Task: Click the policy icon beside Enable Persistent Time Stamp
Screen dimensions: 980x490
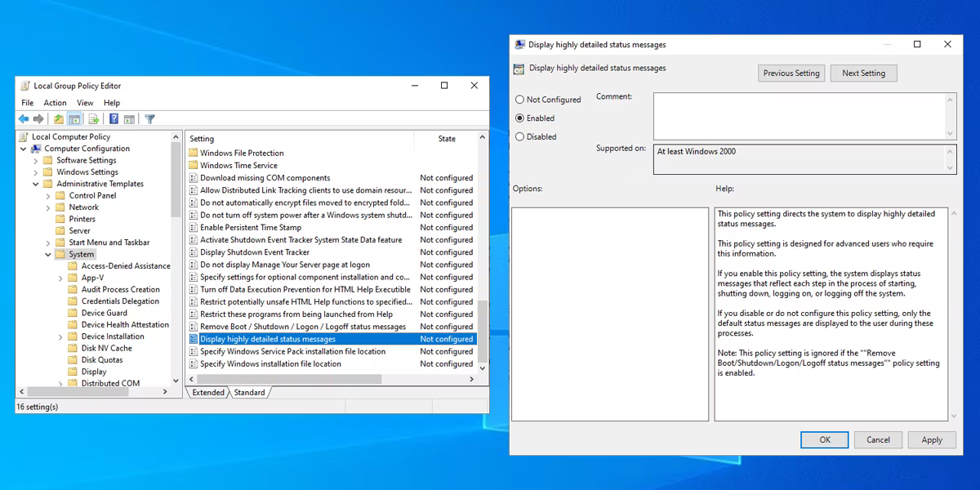Action: click(x=194, y=228)
